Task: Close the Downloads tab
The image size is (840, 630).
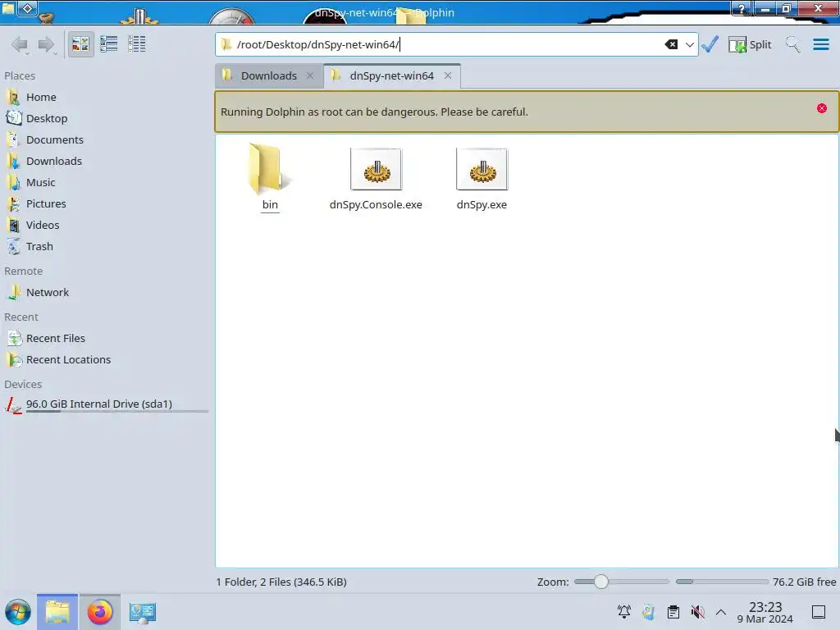Action: pyautogui.click(x=309, y=76)
